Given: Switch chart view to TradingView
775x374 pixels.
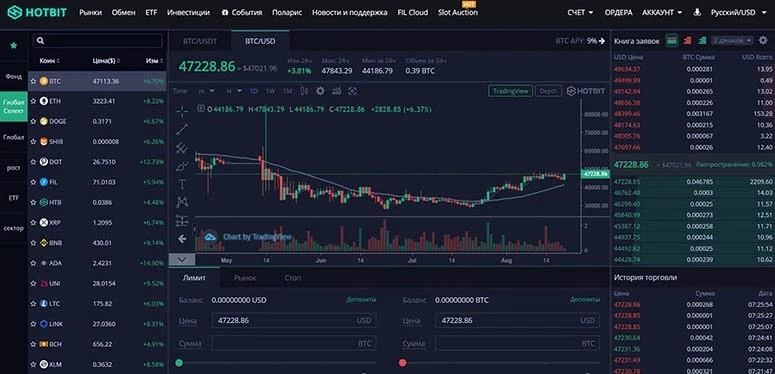Looking at the screenshot, I should point(511,91).
